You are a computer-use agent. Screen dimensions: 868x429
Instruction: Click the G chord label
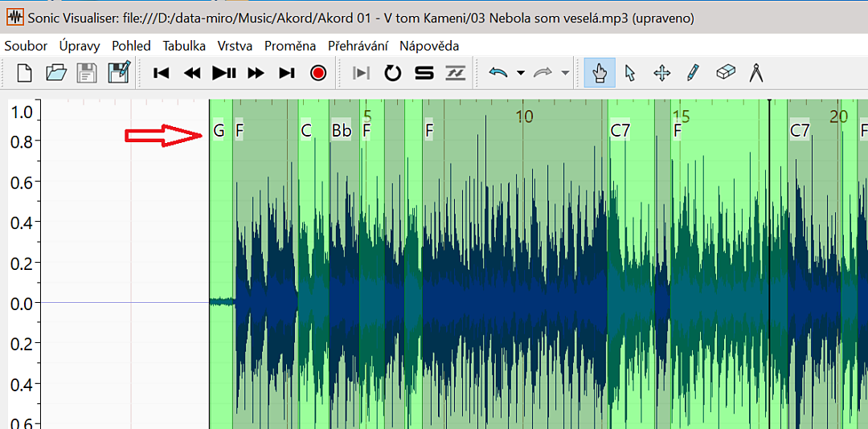click(219, 131)
